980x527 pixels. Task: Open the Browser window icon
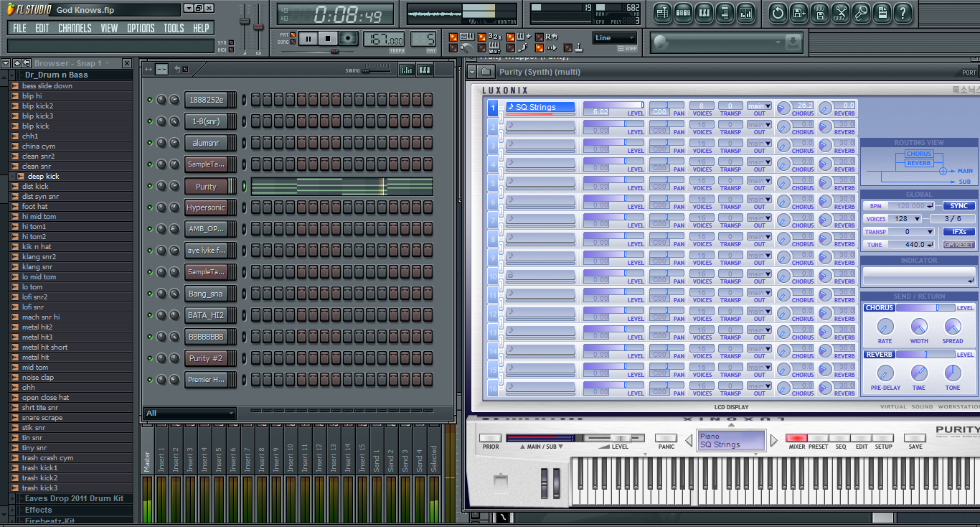coord(725,12)
